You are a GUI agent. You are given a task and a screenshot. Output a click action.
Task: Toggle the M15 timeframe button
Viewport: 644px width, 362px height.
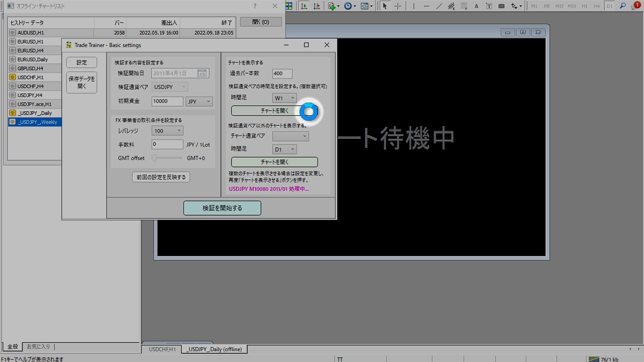click(559, 6)
